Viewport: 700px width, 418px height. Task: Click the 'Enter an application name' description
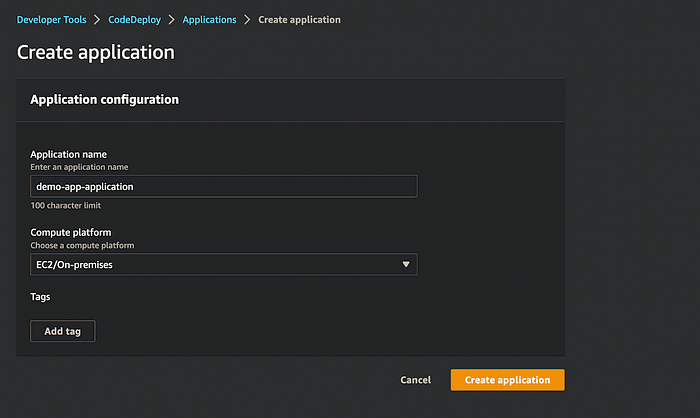click(x=79, y=167)
